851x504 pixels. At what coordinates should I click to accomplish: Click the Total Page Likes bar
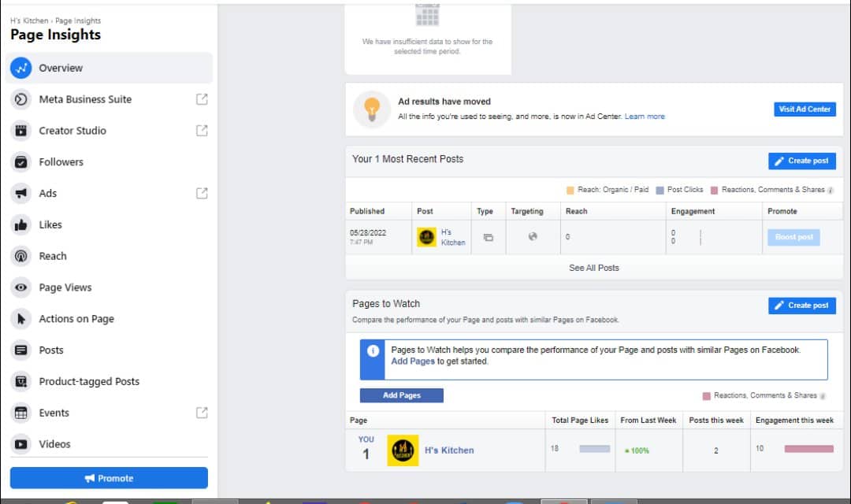point(594,449)
